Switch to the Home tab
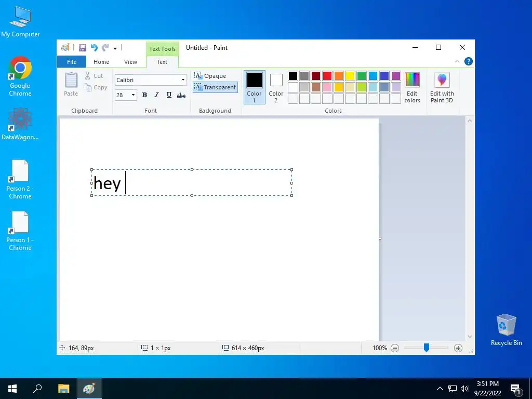Viewport: 532px width, 399px height. pos(101,62)
